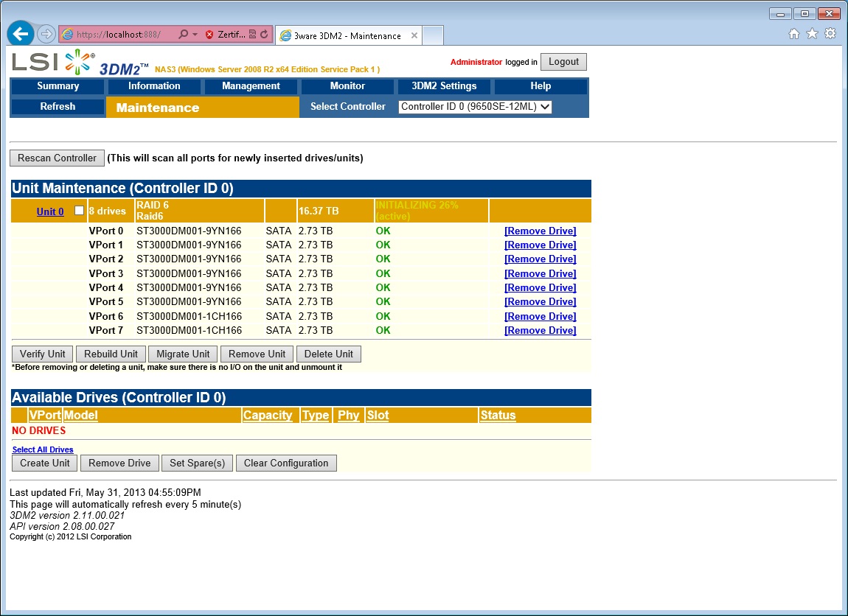The width and height of the screenshot is (848, 616).
Task: Sort available drives by Capacity column
Action: (x=268, y=415)
